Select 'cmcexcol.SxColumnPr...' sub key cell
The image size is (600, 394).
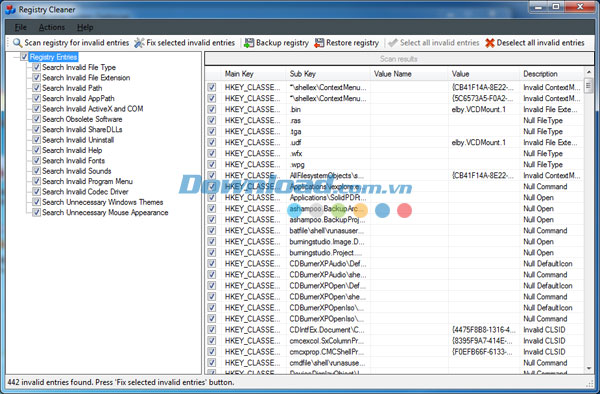(x=327, y=341)
